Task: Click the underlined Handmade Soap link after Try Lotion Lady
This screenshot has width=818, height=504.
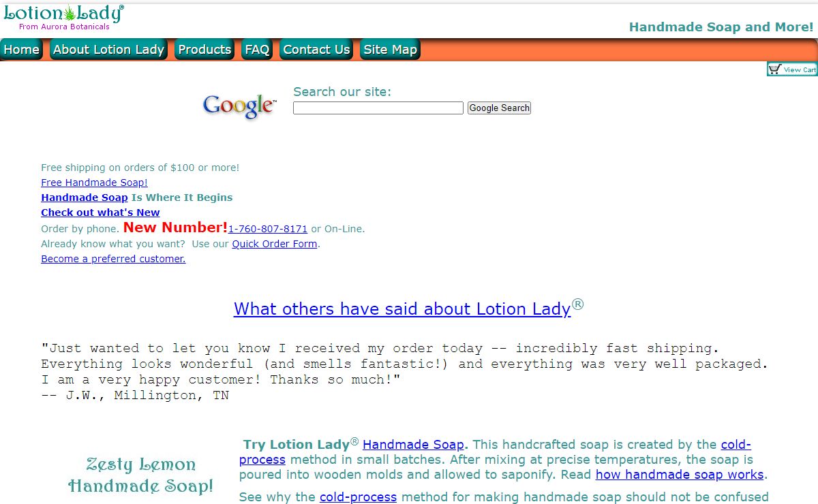Action: (413, 445)
